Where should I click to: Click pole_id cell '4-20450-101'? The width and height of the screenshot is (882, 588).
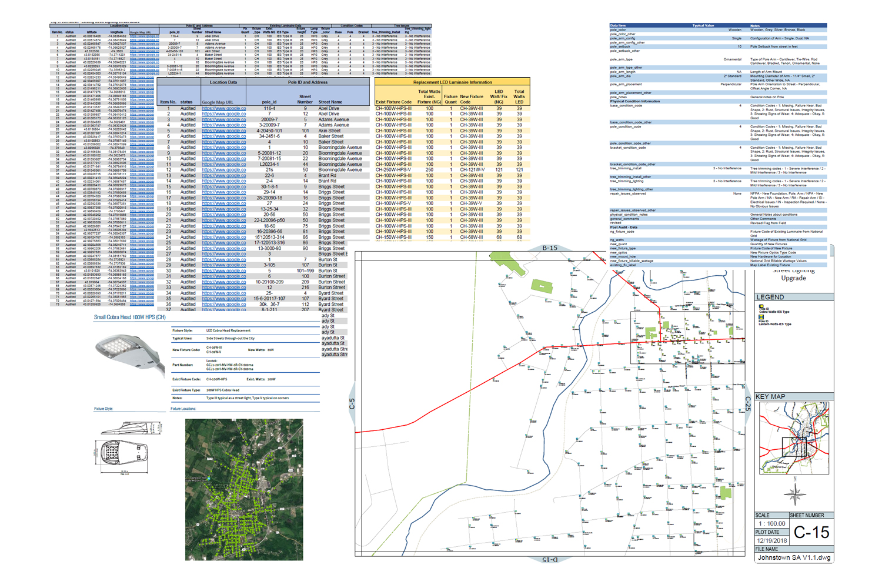269,131
